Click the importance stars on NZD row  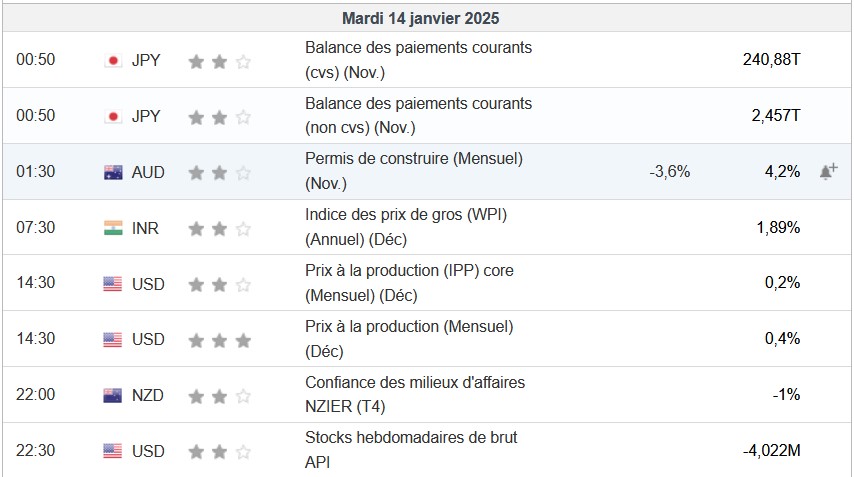click(220, 395)
